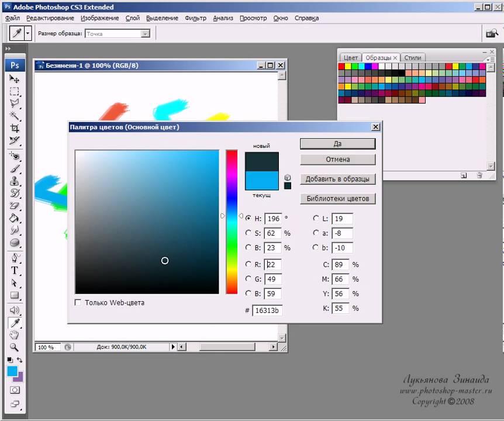Select the Move tool

pos(15,79)
